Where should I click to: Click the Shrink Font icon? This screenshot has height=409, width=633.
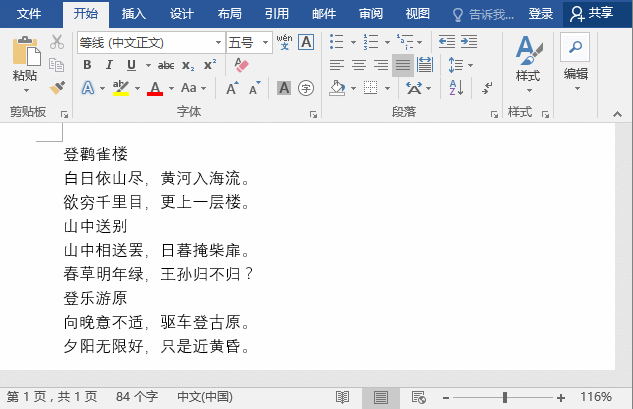coord(254,88)
